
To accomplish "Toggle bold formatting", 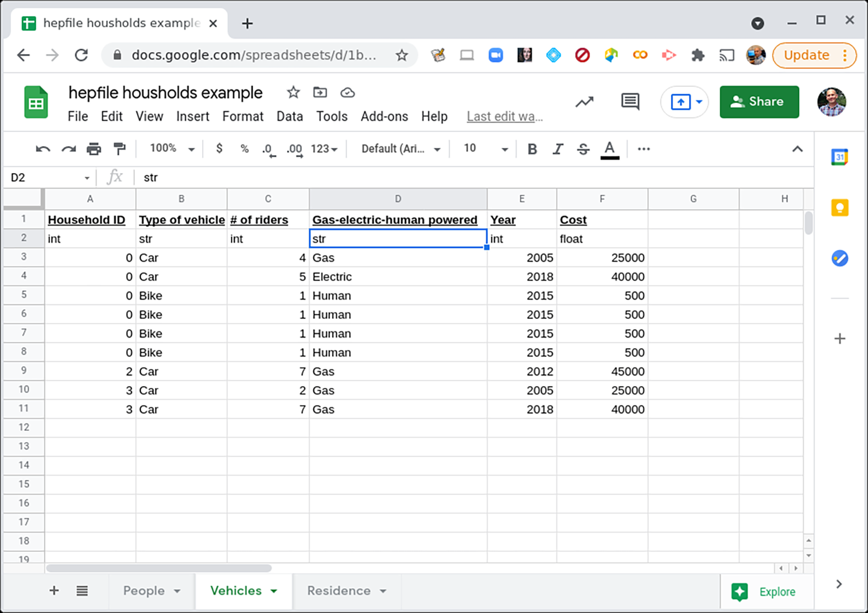I will point(532,149).
